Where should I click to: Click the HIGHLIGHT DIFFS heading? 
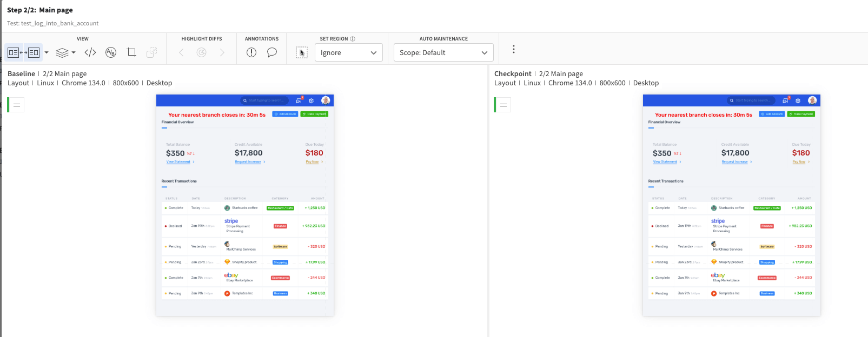pyautogui.click(x=202, y=39)
